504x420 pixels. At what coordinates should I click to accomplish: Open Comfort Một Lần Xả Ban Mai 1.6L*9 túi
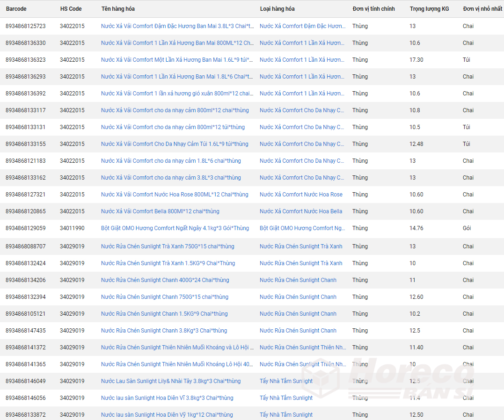coord(177,60)
